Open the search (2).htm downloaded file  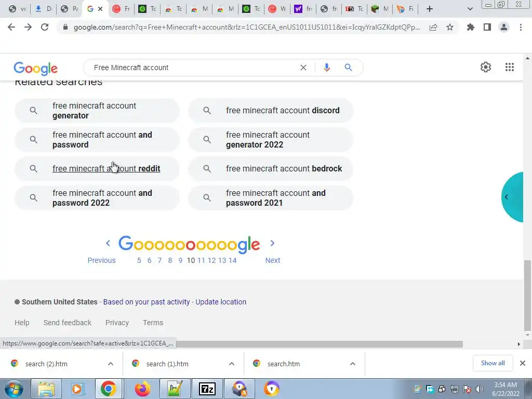pos(46,364)
